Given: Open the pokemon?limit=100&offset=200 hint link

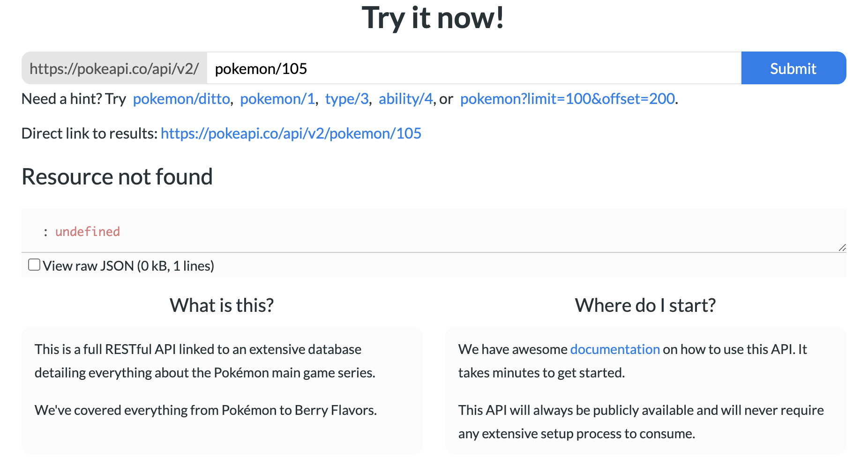Looking at the screenshot, I should coord(567,99).
